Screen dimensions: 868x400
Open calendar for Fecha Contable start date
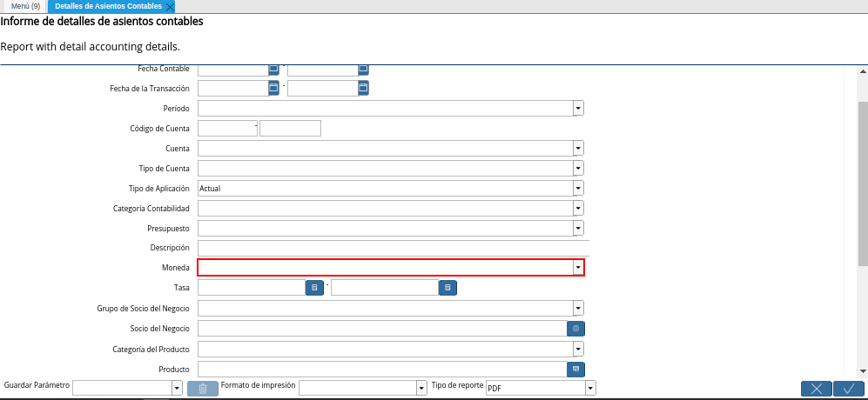(x=273, y=70)
